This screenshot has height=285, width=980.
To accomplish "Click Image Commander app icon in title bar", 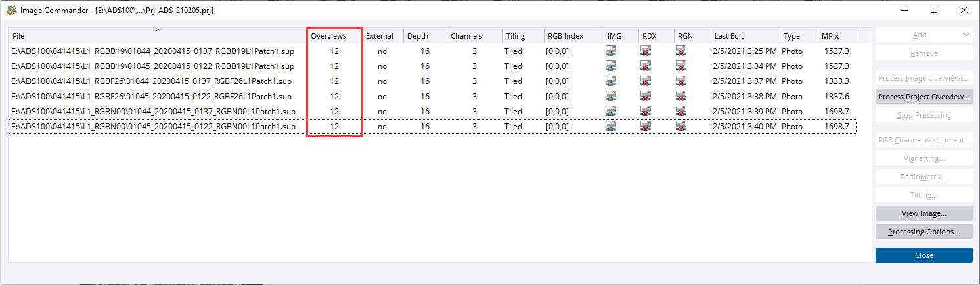I will pos(11,10).
